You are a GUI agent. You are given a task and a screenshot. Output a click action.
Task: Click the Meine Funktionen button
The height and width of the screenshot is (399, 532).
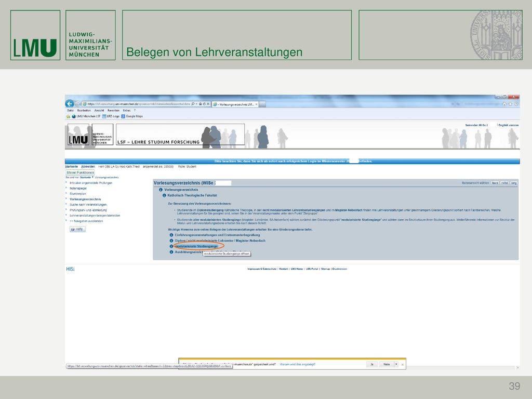pyautogui.click(x=80, y=172)
